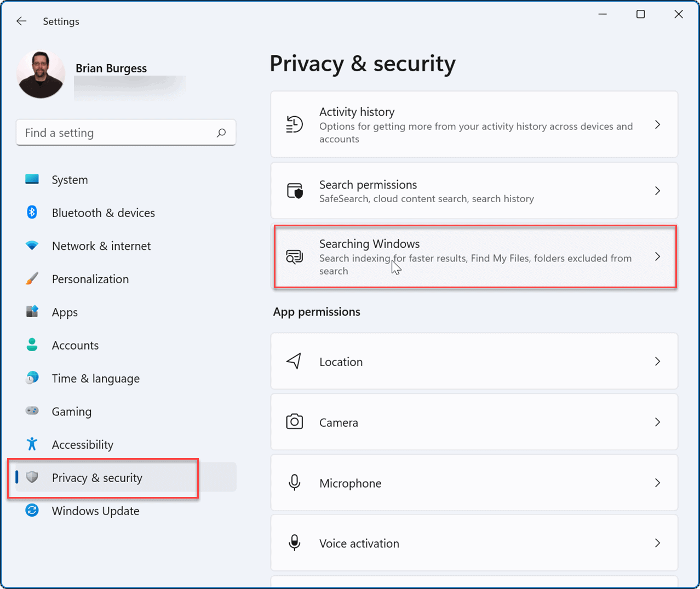Click the Microphone icon in App permissions
Screen dimensions: 700x589
294,483
